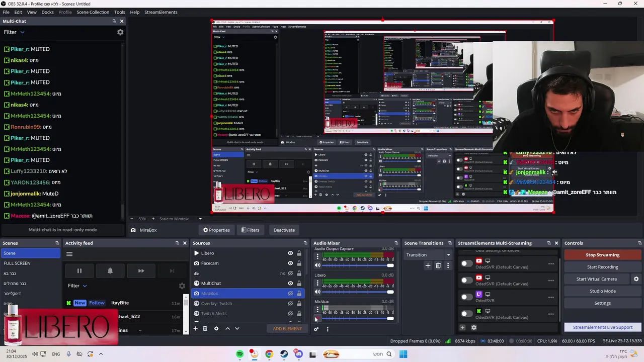
Task: Remove the selected source with trash icon
Action: pos(205,329)
